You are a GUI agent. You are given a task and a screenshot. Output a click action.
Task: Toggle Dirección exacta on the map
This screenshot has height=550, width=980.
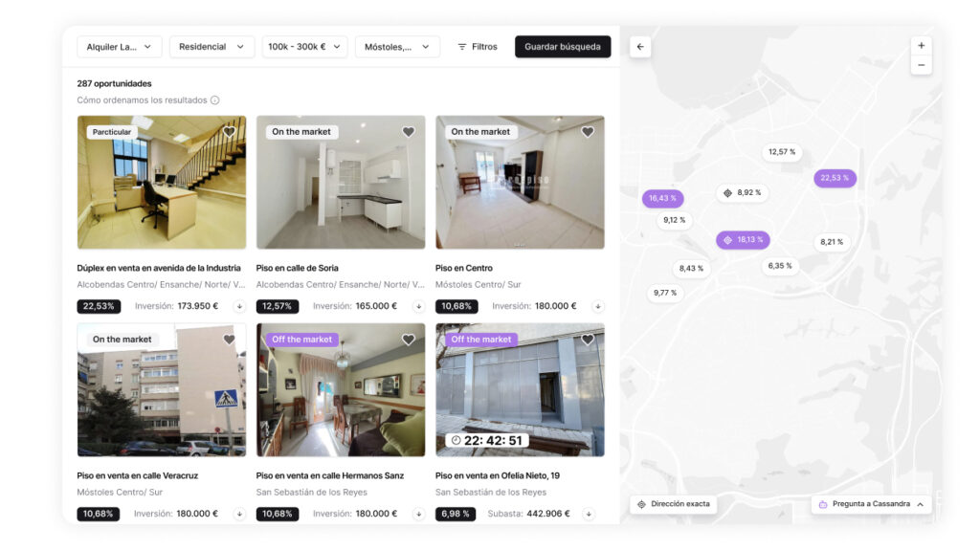(x=673, y=504)
